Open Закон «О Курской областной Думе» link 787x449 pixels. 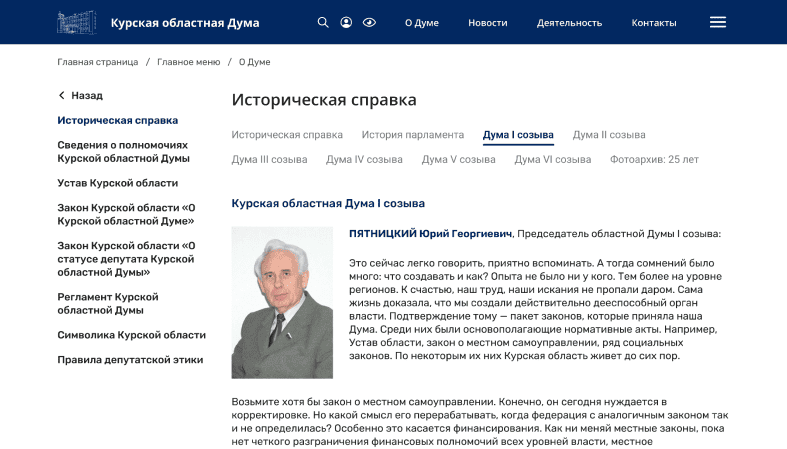click(x=126, y=214)
